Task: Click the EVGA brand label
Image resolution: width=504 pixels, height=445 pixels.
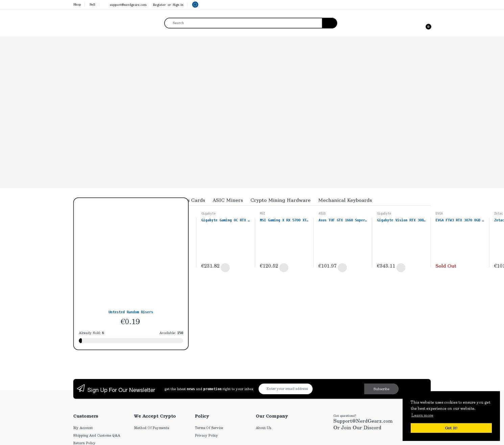Action: 439,214
